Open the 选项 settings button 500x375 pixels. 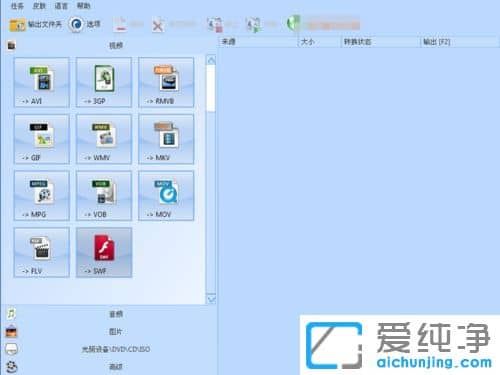coord(85,24)
